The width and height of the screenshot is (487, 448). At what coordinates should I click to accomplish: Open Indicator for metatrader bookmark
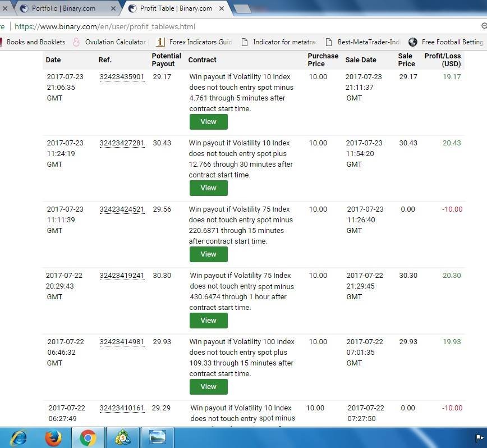pyautogui.click(x=279, y=42)
